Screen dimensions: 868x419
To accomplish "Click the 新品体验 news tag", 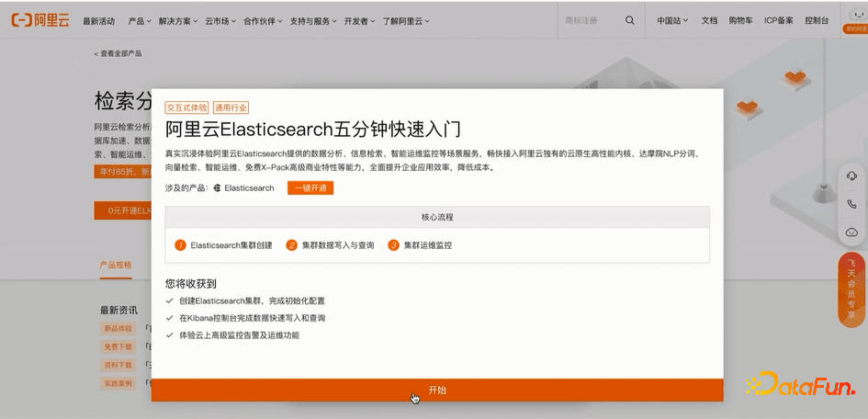I will 118,328.
